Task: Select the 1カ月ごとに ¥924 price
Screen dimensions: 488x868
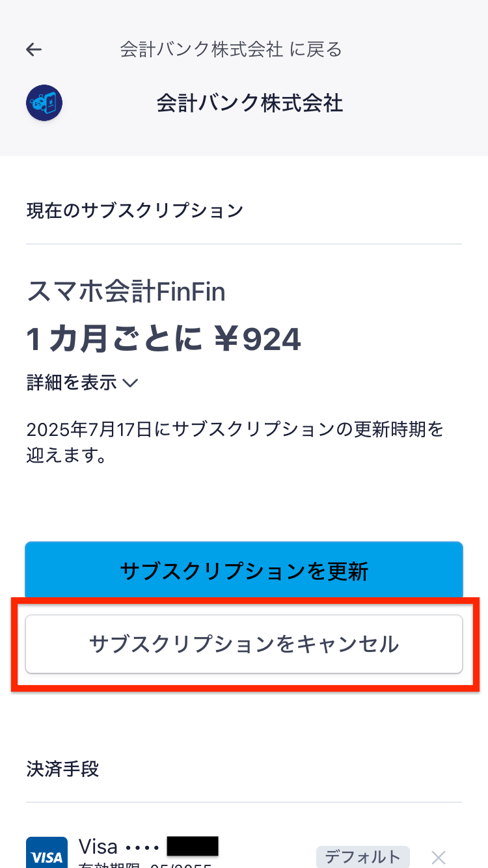Action: tap(164, 339)
